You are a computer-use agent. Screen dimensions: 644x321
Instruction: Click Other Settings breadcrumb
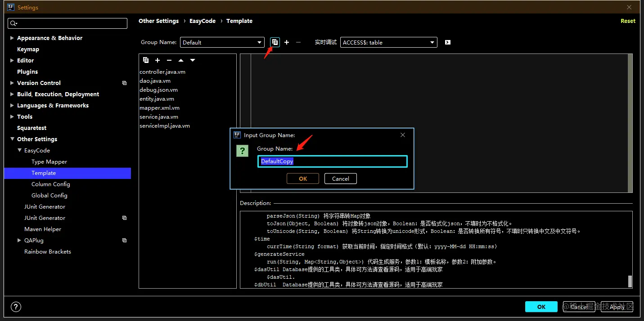point(158,21)
